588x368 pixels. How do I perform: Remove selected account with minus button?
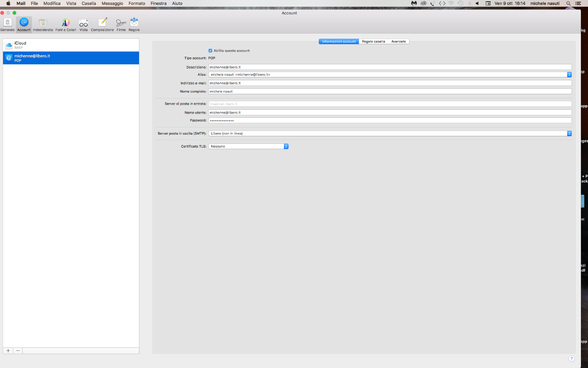[18, 351]
